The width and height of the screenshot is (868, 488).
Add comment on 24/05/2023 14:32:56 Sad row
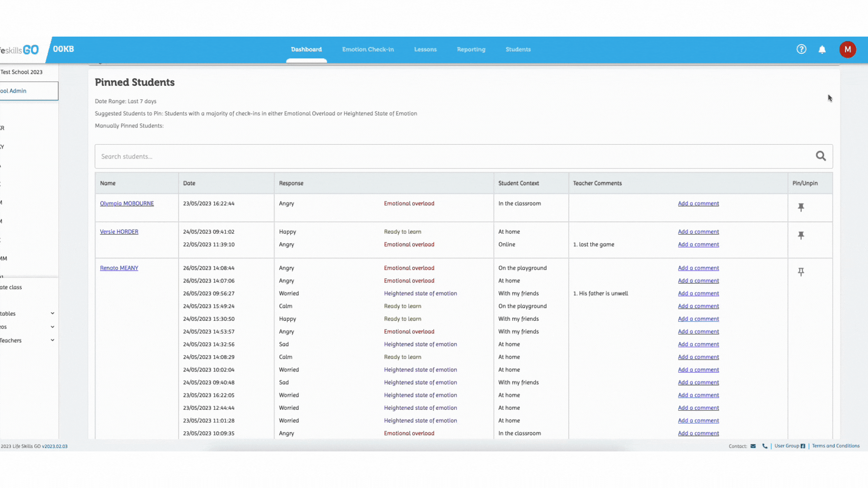(698, 344)
